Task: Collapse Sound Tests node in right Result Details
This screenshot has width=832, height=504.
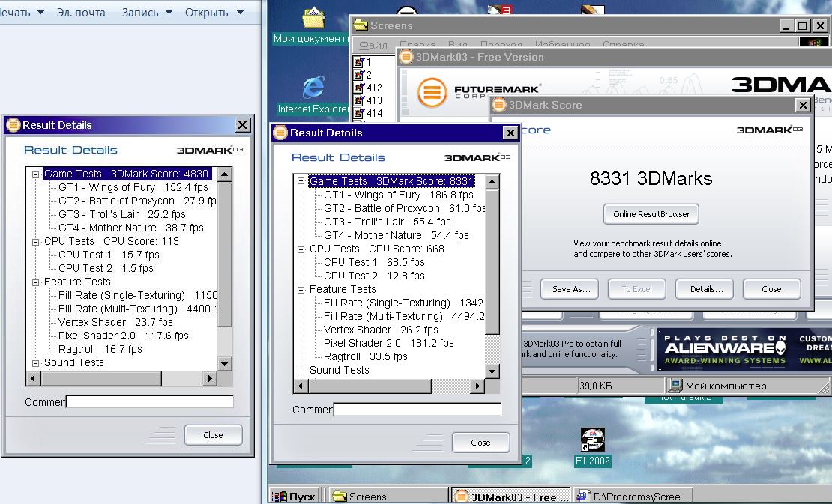Action: 301,371
